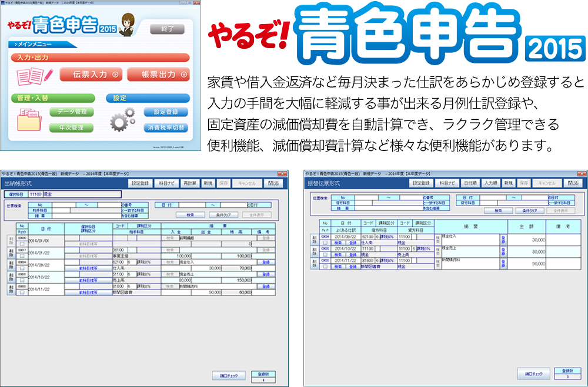Click 科目ナビ in the 振替伝票形式 toolbar
The width and height of the screenshot is (588, 387).
coord(447,183)
